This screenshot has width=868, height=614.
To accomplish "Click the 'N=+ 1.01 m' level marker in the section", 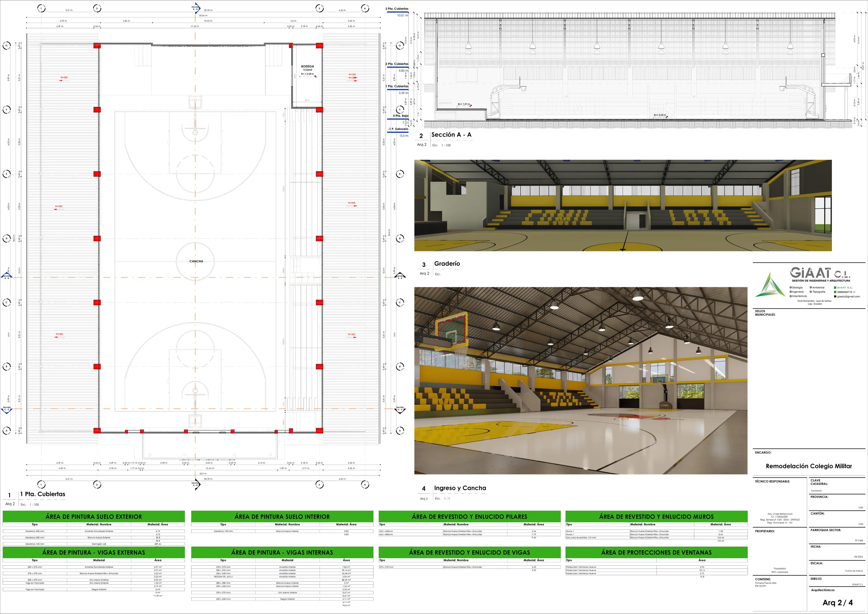I will (x=464, y=104).
